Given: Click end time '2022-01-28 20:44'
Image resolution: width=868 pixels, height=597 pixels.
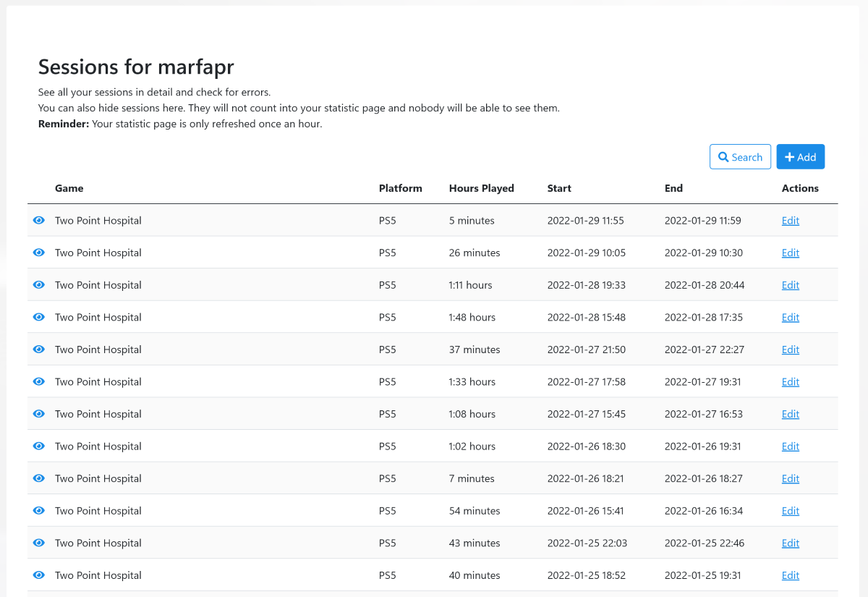Looking at the screenshot, I should [x=705, y=285].
